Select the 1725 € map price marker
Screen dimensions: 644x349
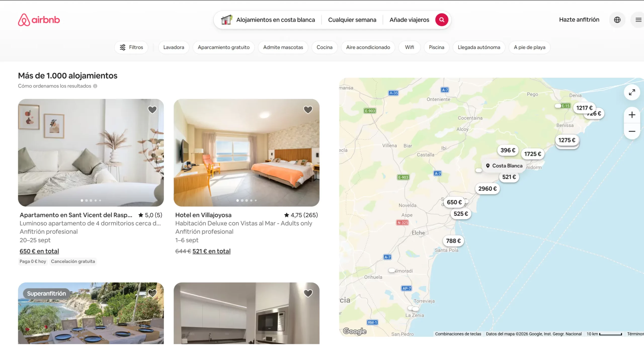click(533, 154)
